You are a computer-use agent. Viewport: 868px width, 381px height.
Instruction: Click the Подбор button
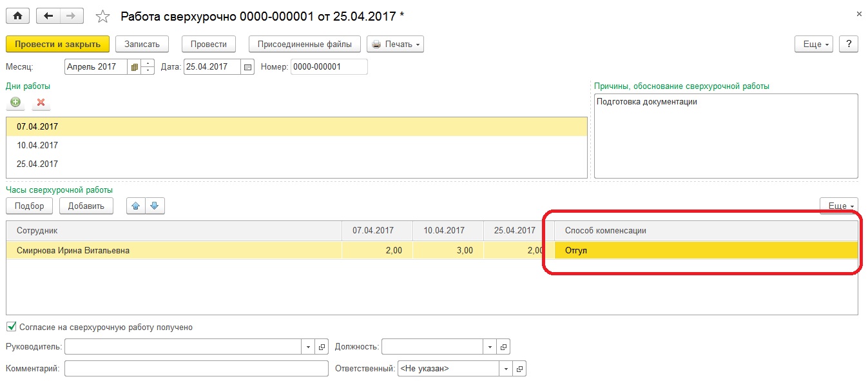pos(30,206)
